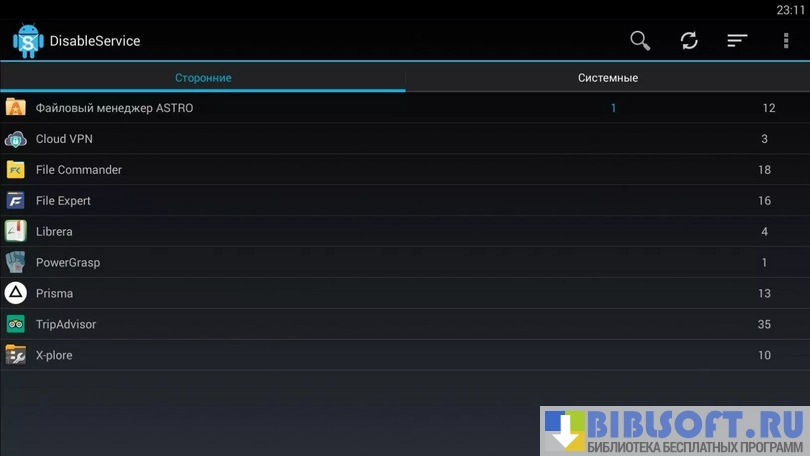Switch to the Системные tab
The height and width of the screenshot is (456, 810).
point(607,77)
